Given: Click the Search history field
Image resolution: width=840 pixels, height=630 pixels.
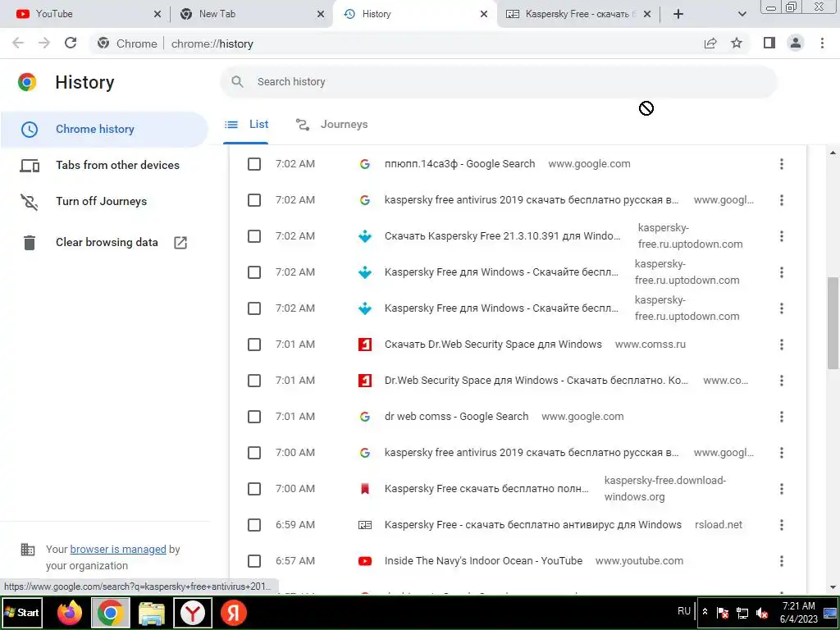Looking at the screenshot, I should click(499, 82).
